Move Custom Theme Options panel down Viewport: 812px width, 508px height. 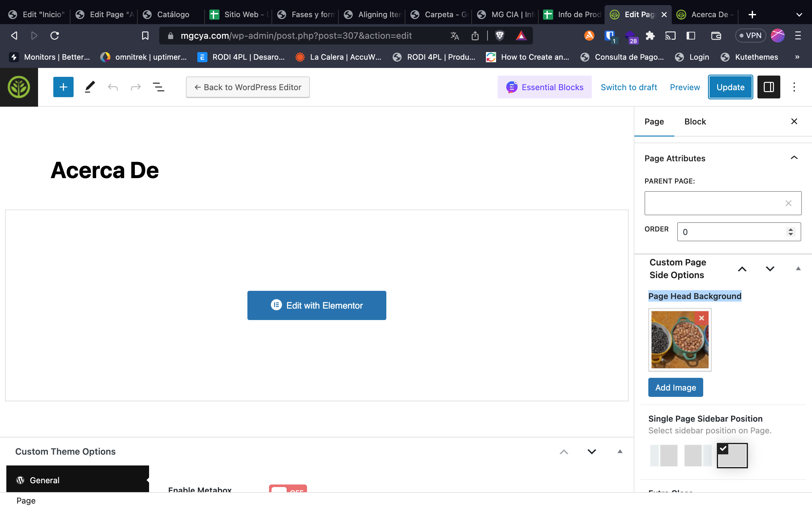click(x=592, y=451)
